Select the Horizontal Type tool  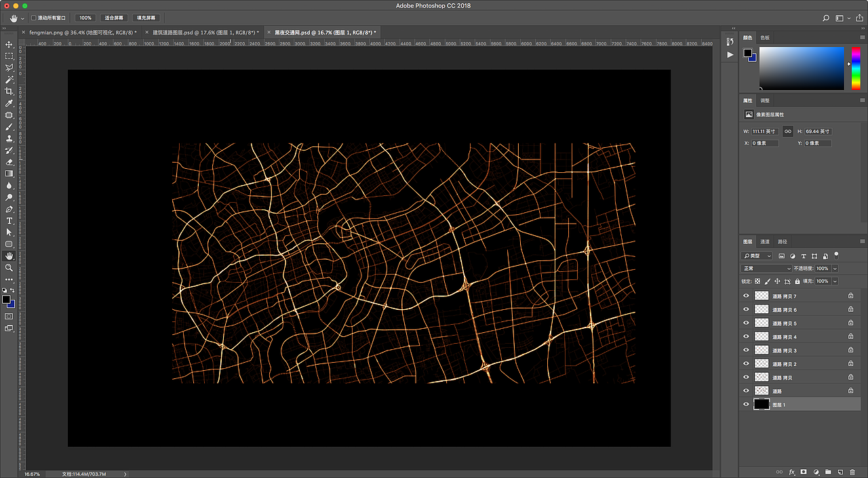(x=9, y=221)
